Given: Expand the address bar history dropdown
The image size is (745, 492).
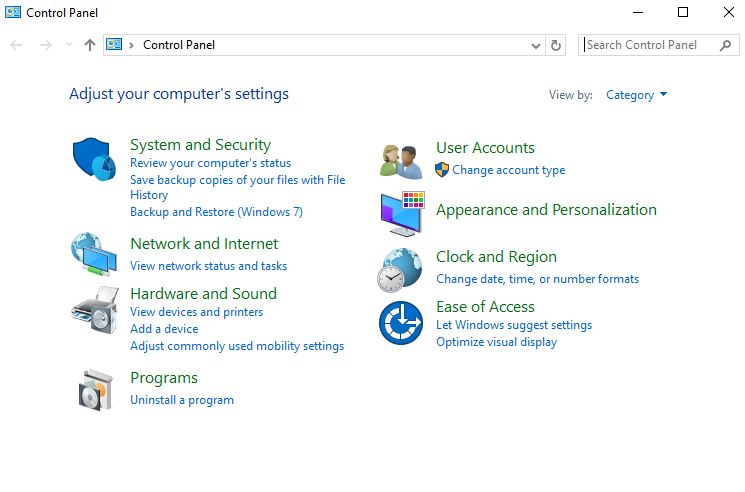Looking at the screenshot, I should [x=536, y=45].
